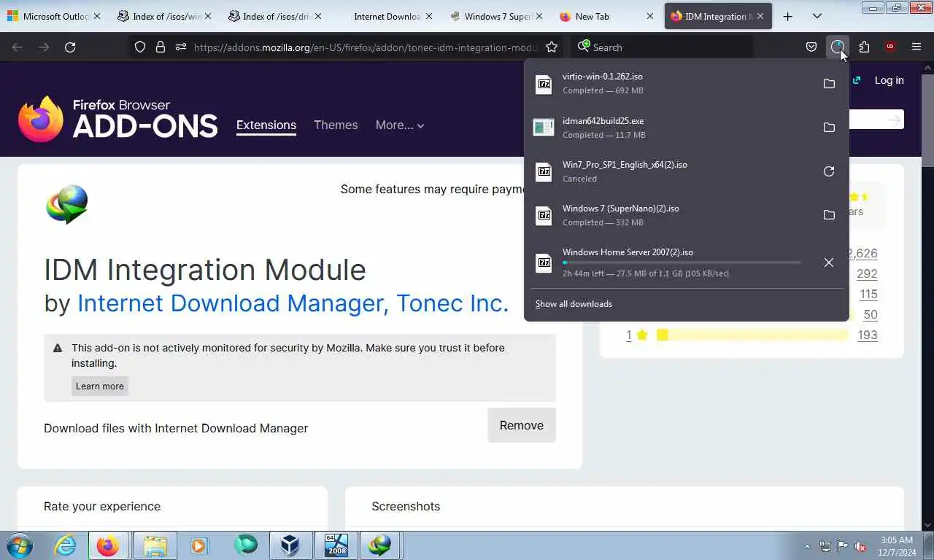The height and width of the screenshot is (560, 934).
Task: Open the 115 reviews count link
Action: (x=868, y=294)
